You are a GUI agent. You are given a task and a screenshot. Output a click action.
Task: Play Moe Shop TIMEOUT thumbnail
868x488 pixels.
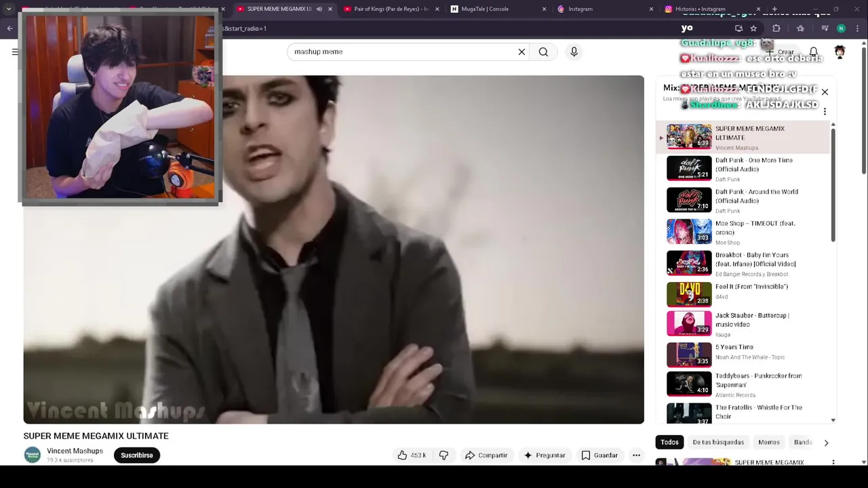689,231
